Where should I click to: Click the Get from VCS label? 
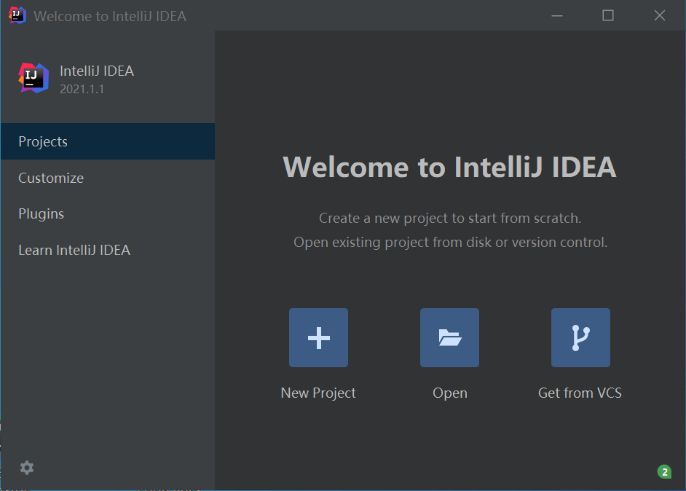tap(580, 393)
